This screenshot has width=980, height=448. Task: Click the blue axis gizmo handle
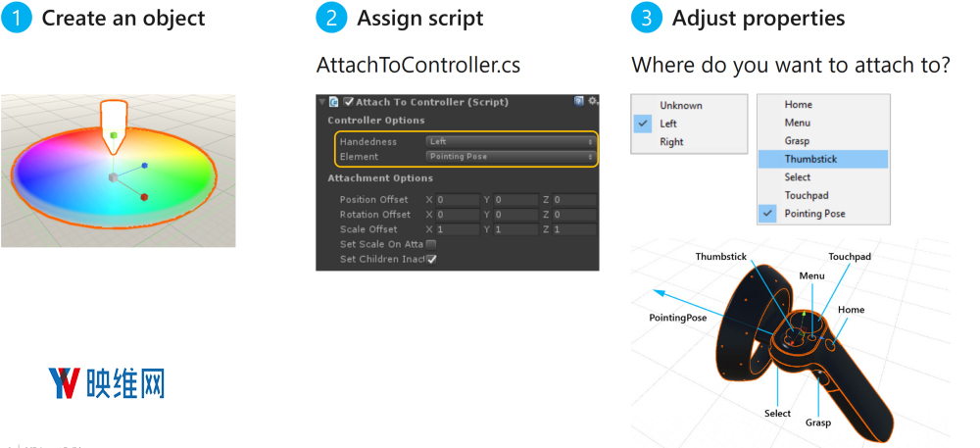pos(145,167)
